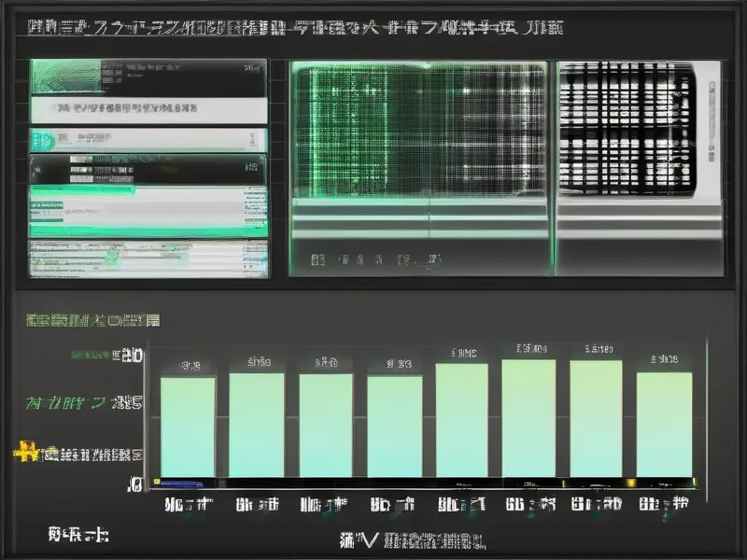Select the white banner row under the circuit card
The width and height of the screenshot is (747, 560).
tap(149, 110)
